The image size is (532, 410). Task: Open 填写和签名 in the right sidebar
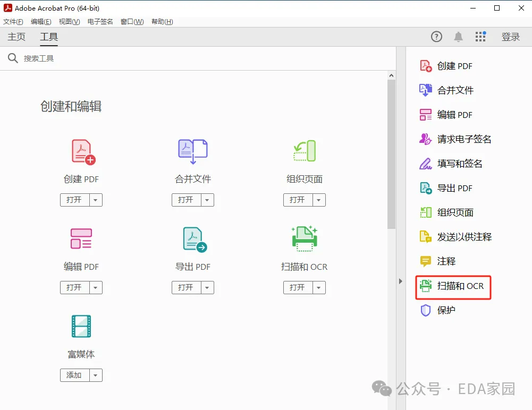click(451, 164)
